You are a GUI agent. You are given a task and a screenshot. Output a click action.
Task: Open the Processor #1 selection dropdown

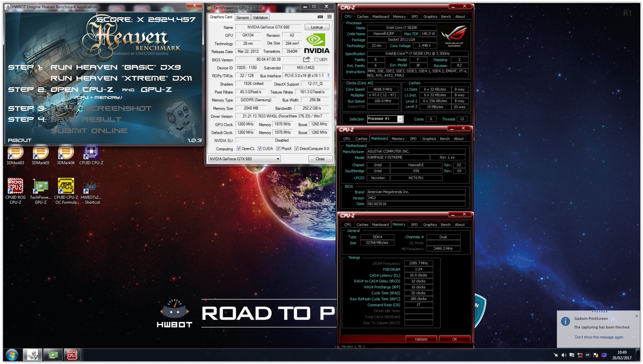pos(385,119)
